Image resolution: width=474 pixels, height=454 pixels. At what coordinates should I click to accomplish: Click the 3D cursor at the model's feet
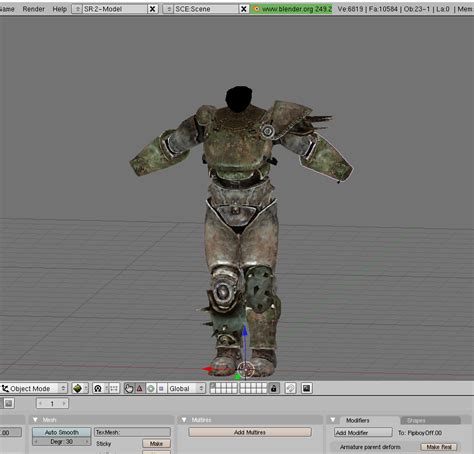tap(246, 369)
